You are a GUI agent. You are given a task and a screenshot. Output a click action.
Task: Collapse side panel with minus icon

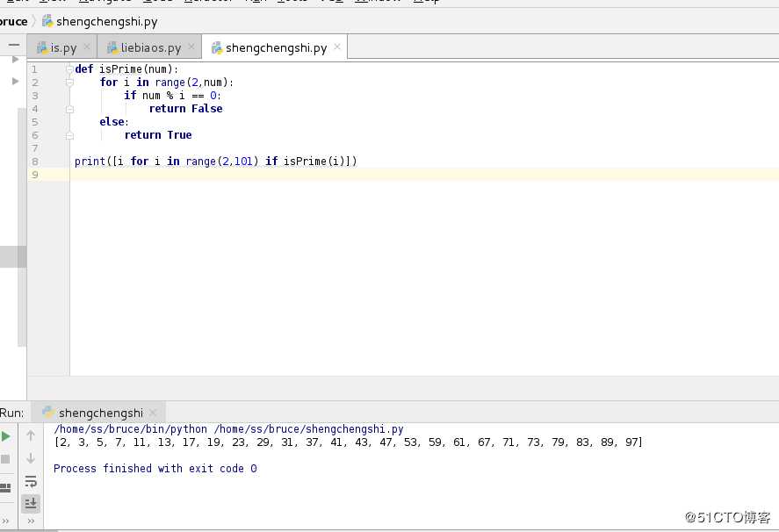(x=14, y=45)
